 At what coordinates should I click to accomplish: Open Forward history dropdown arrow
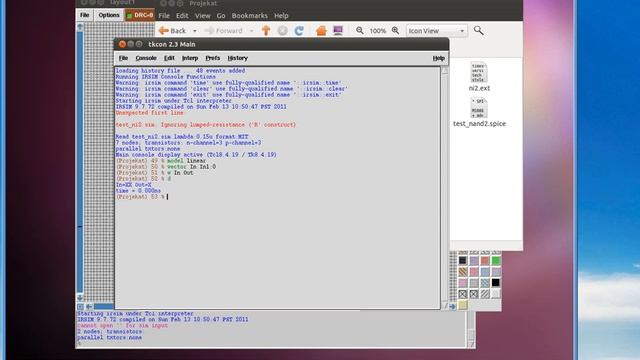[x=251, y=31]
